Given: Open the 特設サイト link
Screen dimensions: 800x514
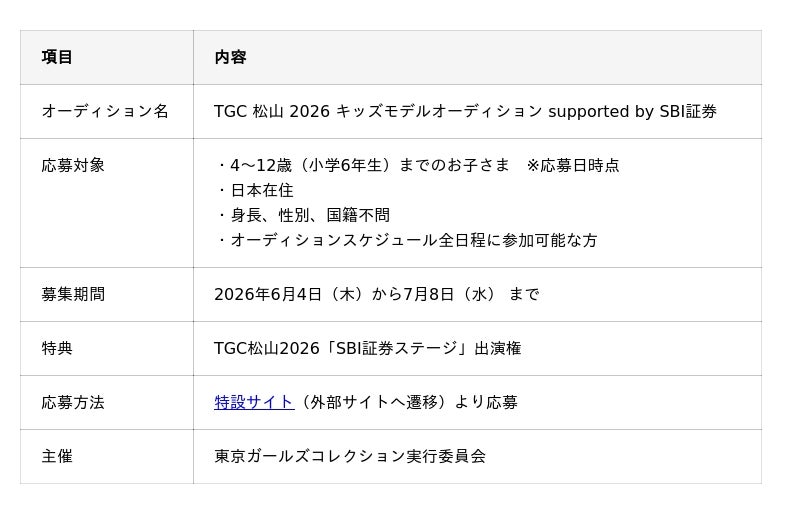Looking at the screenshot, I should [254, 402].
